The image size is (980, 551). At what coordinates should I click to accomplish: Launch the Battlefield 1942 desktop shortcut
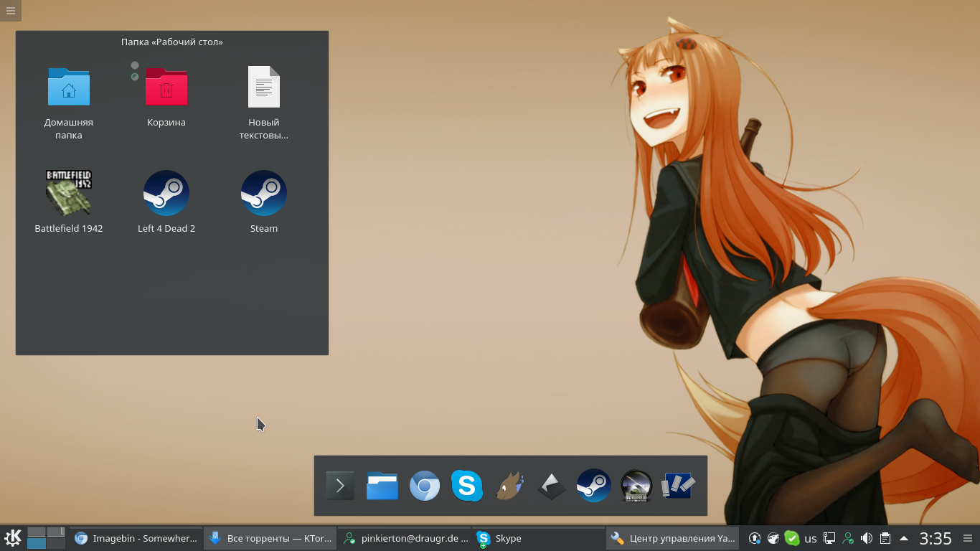69,193
